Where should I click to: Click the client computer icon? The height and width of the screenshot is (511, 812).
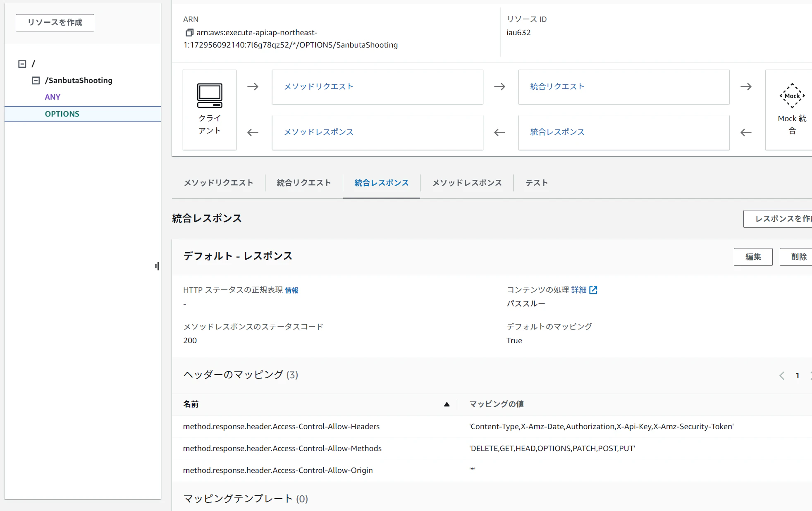210,96
